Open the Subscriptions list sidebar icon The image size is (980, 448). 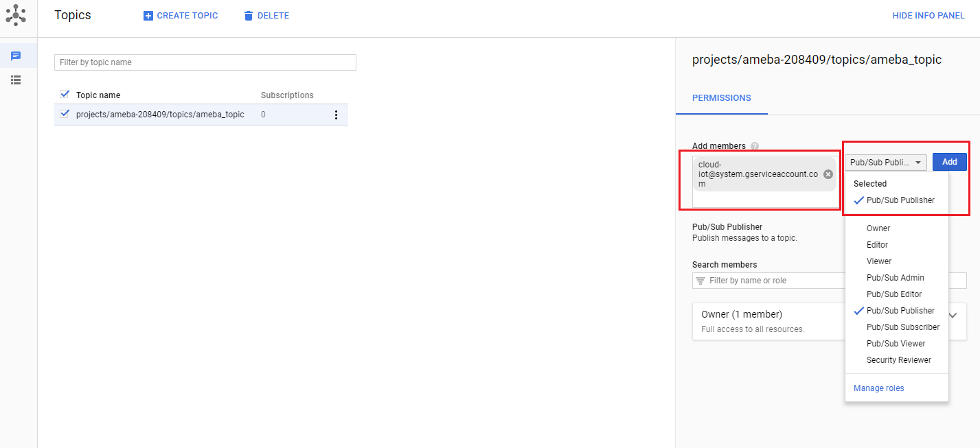pyautogui.click(x=16, y=80)
